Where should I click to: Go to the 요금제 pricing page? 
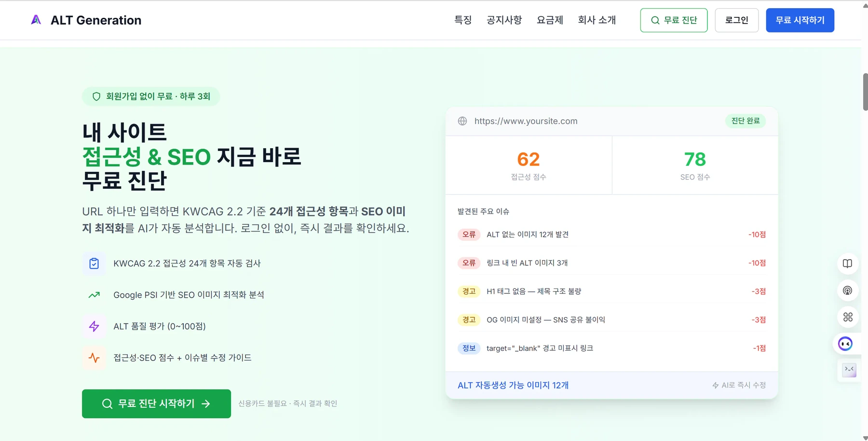550,20
